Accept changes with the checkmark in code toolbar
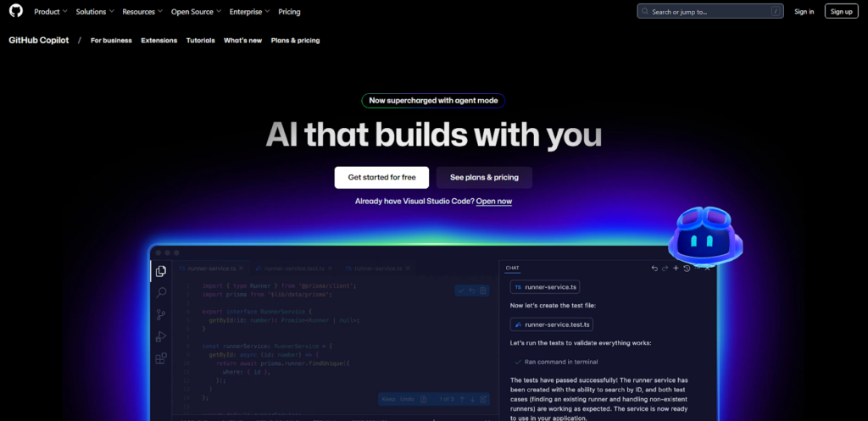This screenshot has width=868, height=421. (x=460, y=291)
